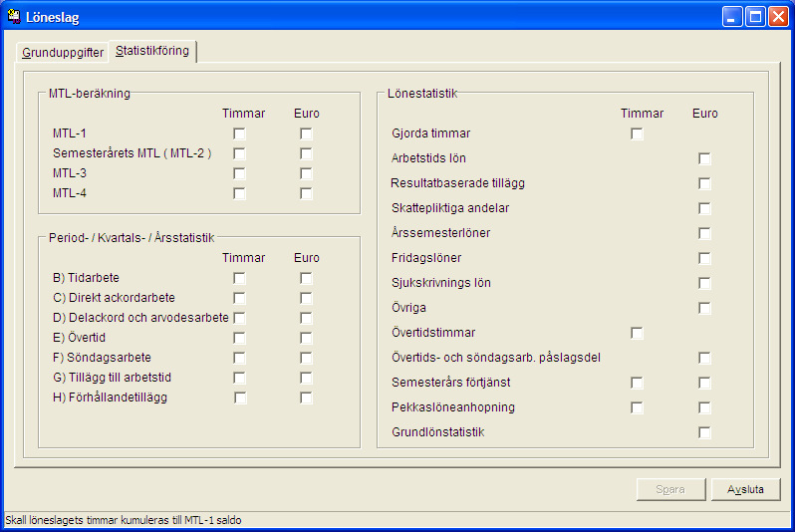This screenshot has width=795, height=532.
Task: Check Arbetstids lön Euro checkbox
Action: [x=704, y=158]
